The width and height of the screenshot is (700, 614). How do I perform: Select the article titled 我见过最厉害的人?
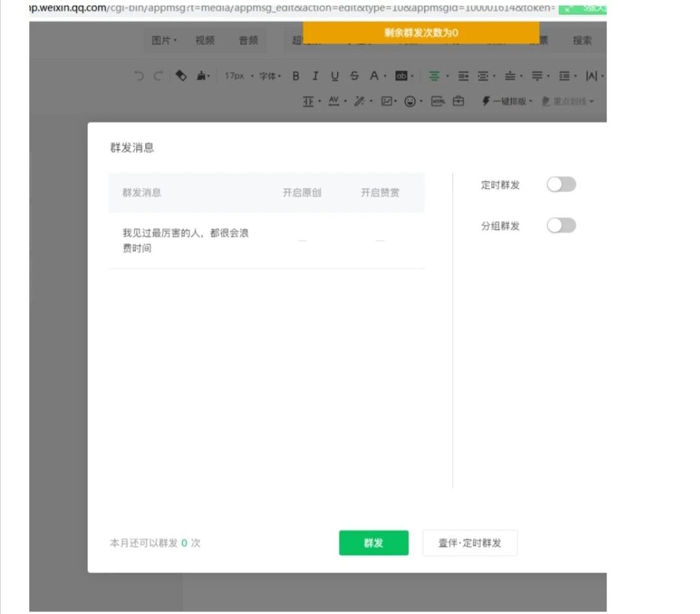[185, 241]
